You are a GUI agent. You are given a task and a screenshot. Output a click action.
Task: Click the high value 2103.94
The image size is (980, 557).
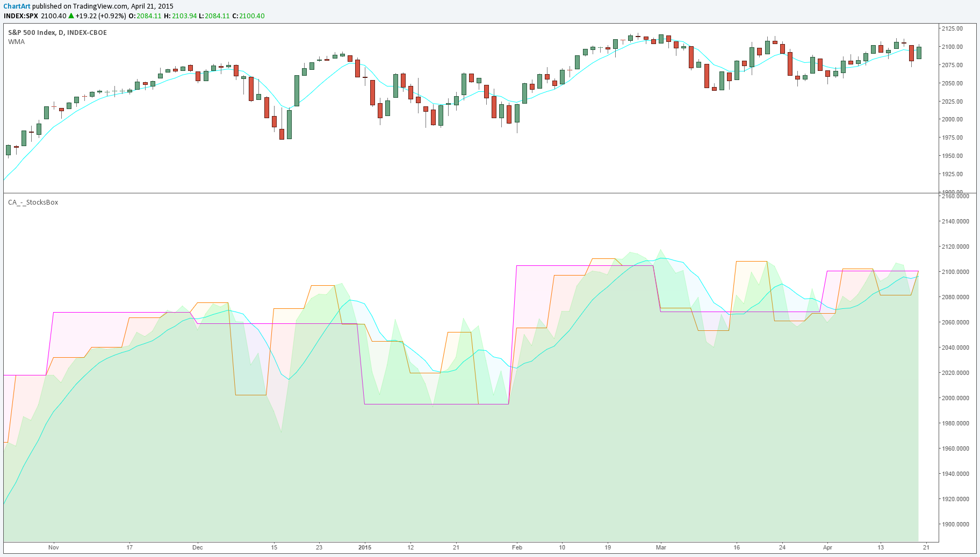click(184, 16)
